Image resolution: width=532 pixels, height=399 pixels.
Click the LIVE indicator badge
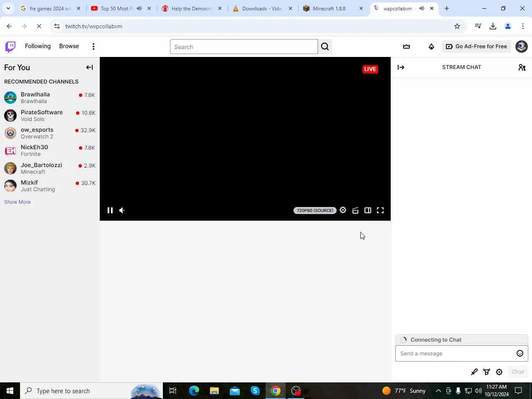[x=370, y=69]
